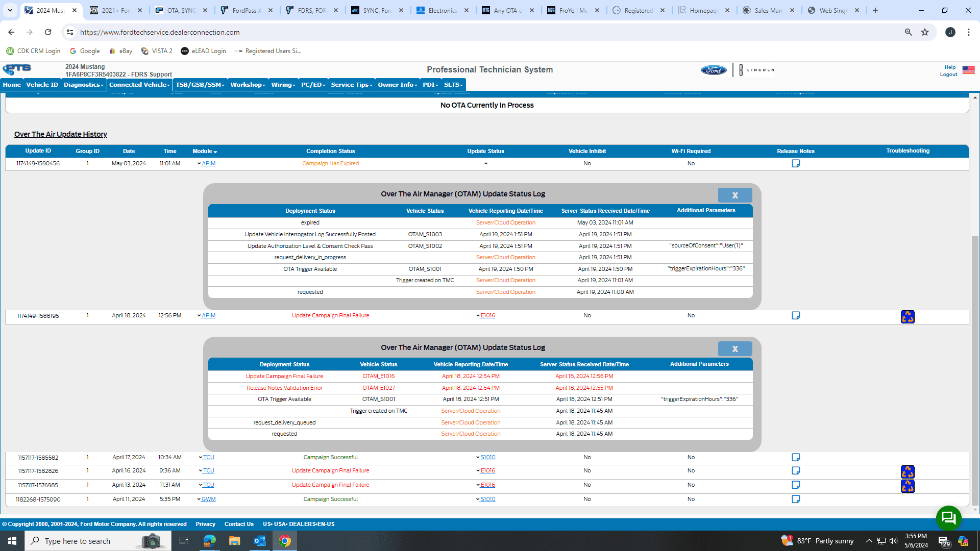980x551 pixels.
Task: Open troubleshooting icon for update 1157117-1582826
Action: pyautogui.click(x=908, y=471)
